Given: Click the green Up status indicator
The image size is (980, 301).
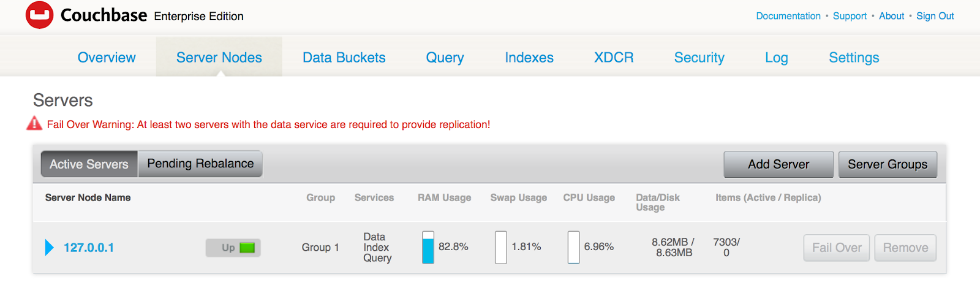Looking at the screenshot, I should [247, 248].
